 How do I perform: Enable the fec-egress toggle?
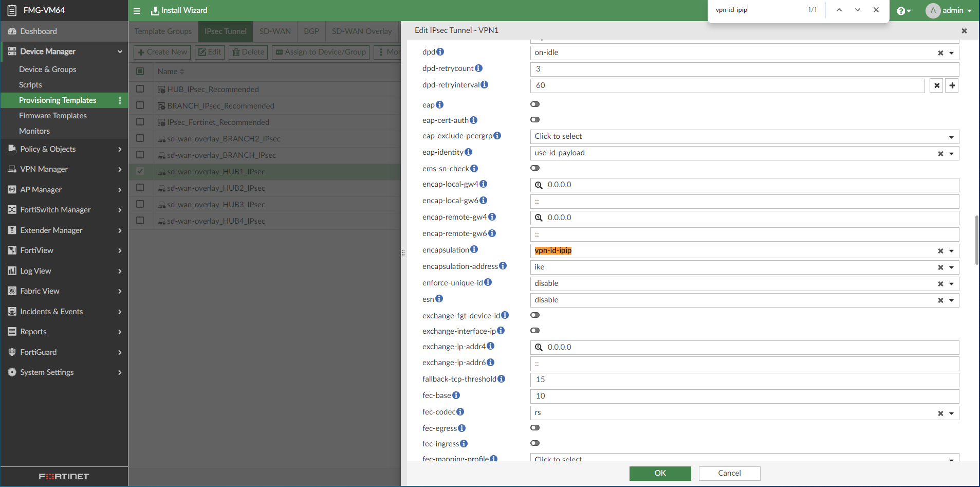[534, 427]
